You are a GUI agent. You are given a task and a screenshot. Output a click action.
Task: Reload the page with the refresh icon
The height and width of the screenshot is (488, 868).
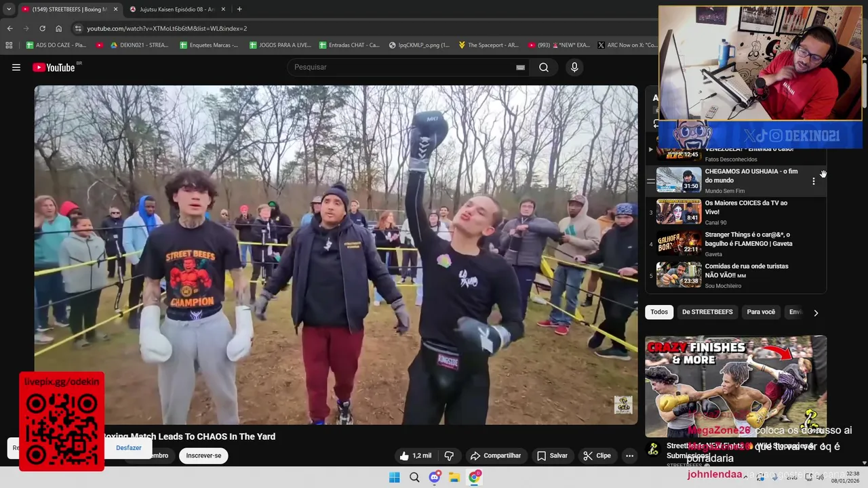(42, 28)
